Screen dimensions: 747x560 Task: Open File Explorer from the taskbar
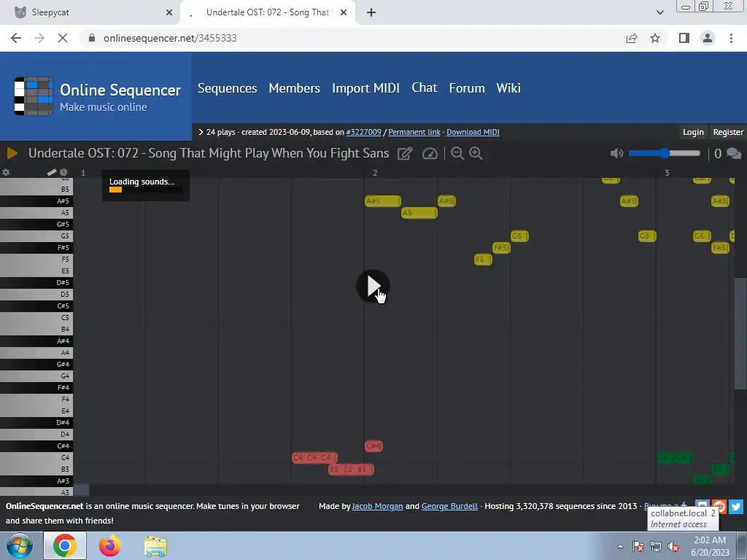coord(155,547)
